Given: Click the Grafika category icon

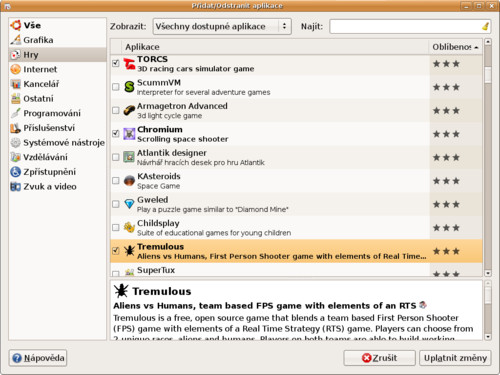Looking at the screenshot, I should tap(16, 40).
